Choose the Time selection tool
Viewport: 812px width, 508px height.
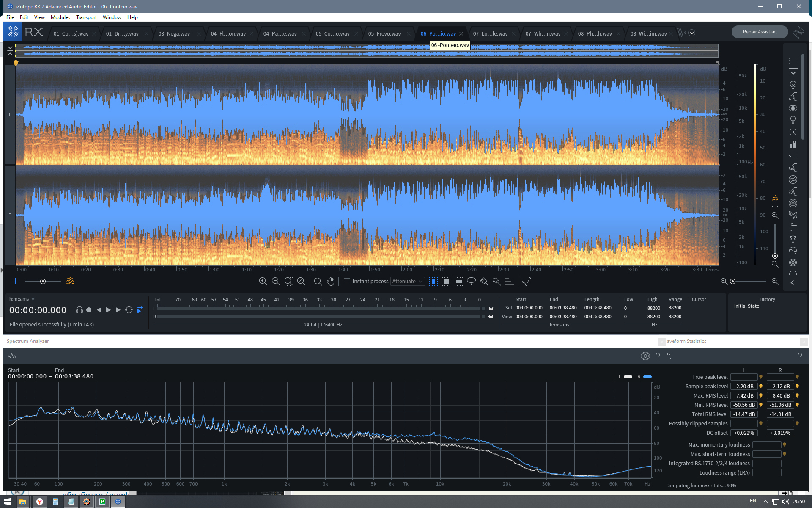pyautogui.click(x=433, y=282)
